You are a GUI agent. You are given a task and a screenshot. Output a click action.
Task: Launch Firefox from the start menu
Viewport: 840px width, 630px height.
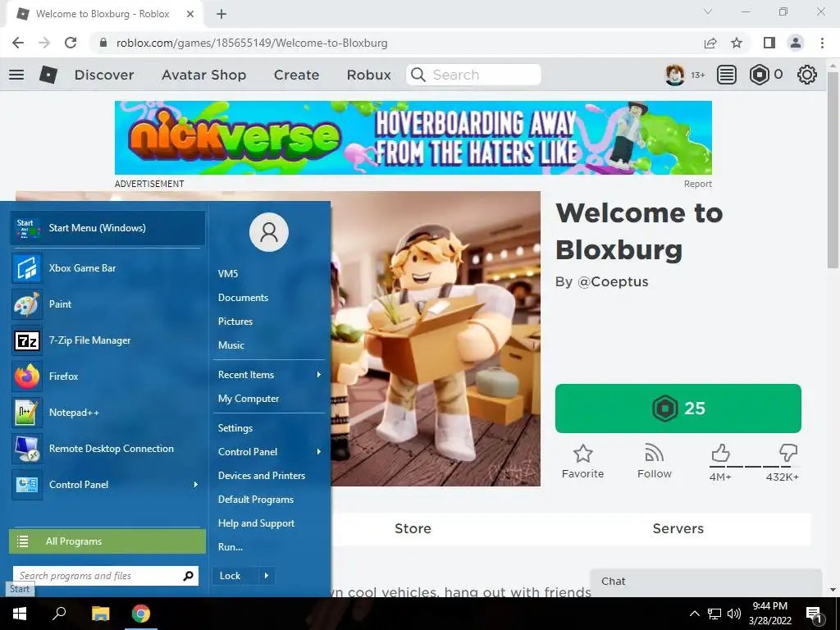[x=107, y=376]
